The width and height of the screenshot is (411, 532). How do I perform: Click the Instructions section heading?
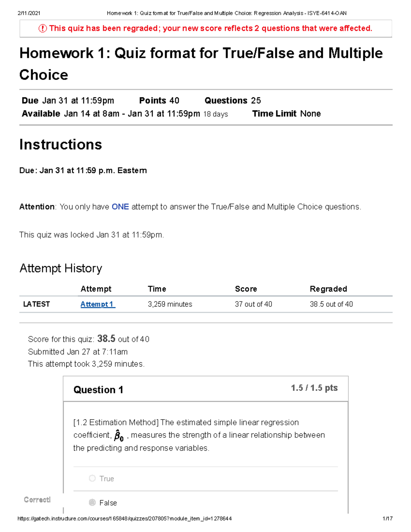[60, 145]
